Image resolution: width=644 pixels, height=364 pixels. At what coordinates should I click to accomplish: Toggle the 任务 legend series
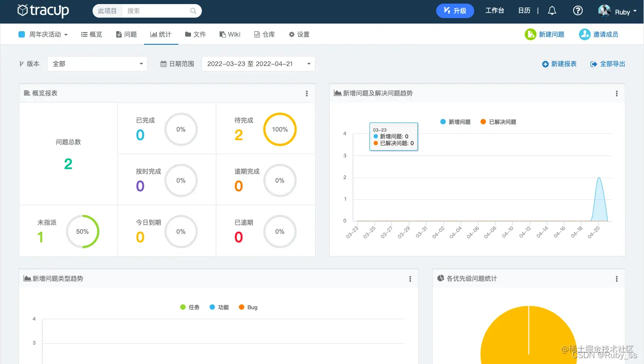click(x=190, y=307)
